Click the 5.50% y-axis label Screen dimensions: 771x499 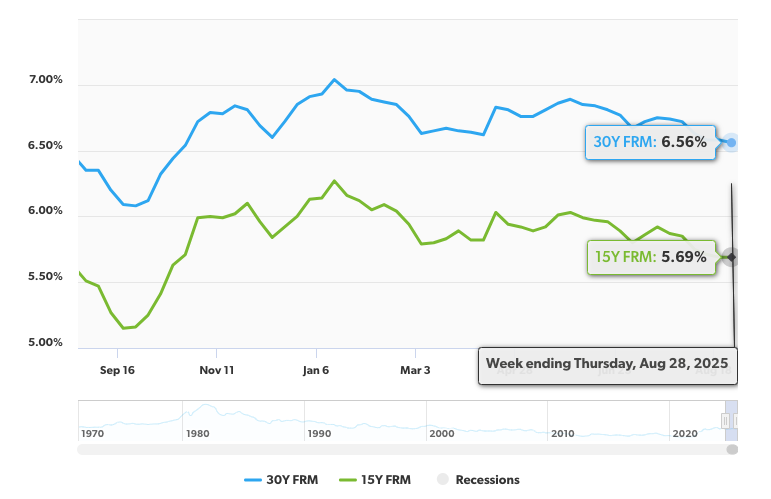pos(46,276)
